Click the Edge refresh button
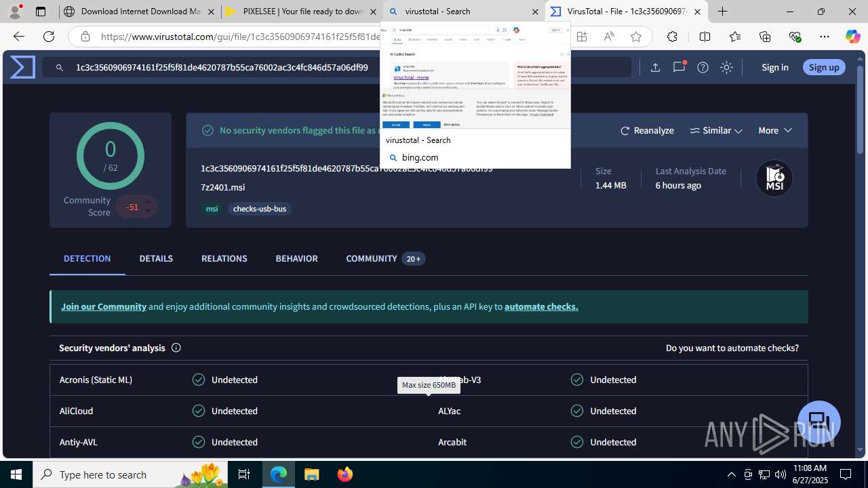 49,37
